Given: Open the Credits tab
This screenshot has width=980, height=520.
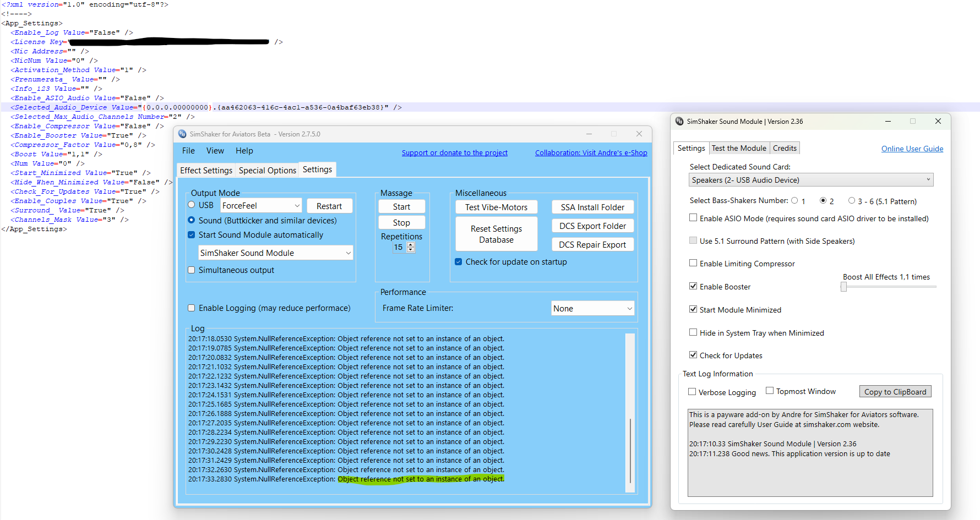Looking at the screenshot, I should (x=785, y=148).
